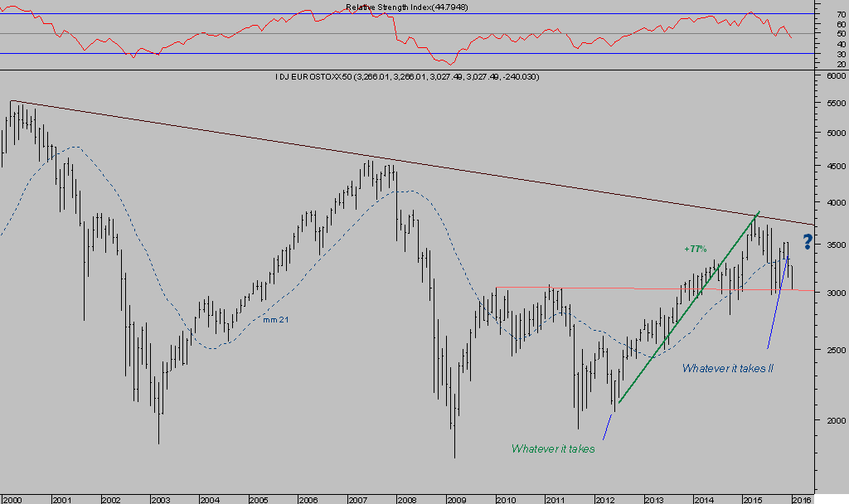The width and height of the screenshot is (849, 504).
Task: Click the 2012 year label on time axis
Action: pos(604,499)
